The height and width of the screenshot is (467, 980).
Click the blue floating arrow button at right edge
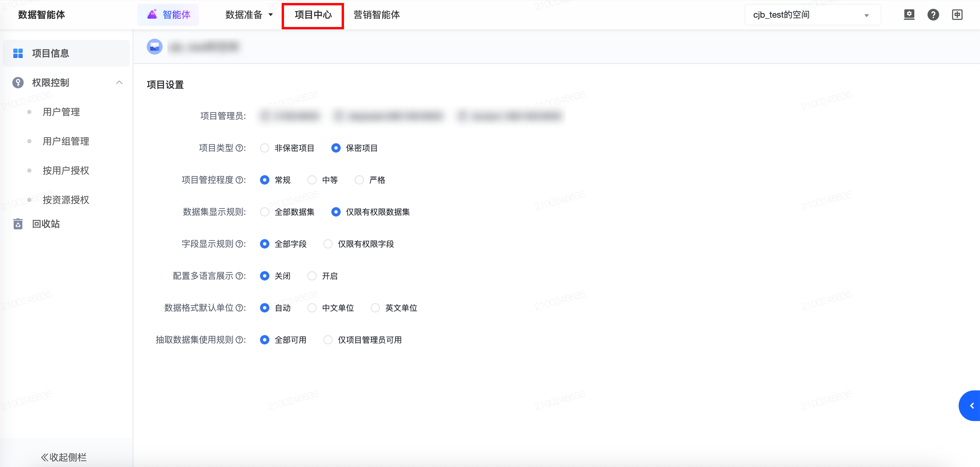pyautogui.click(x=971, y=405)
